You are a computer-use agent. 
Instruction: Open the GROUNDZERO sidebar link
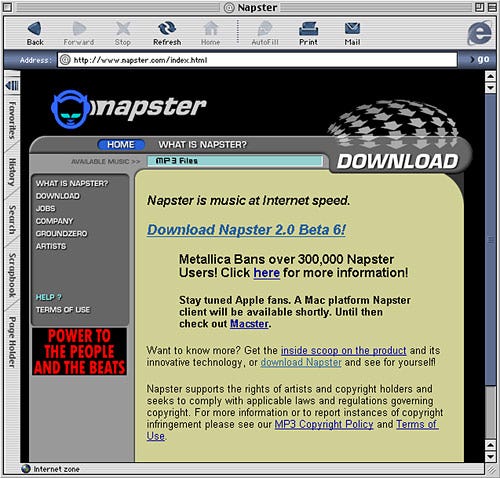click(x=61, y=233)
